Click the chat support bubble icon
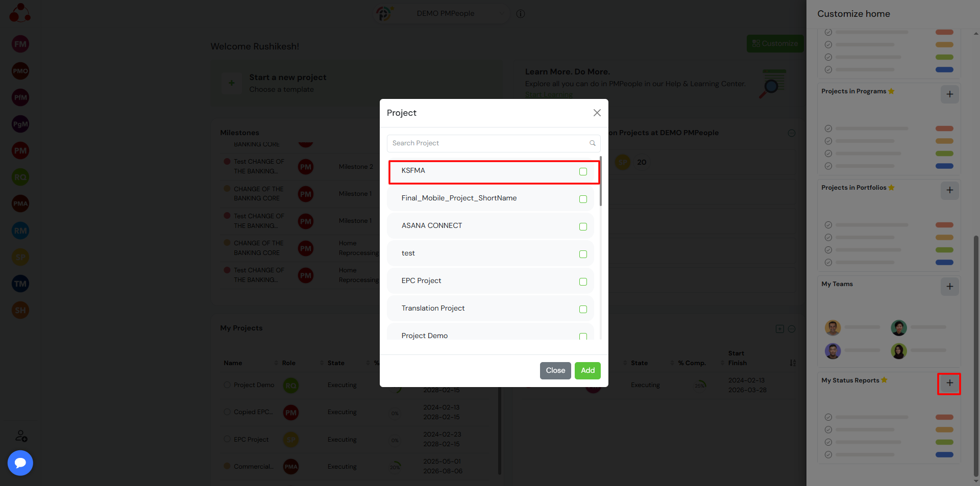This screenshot has height=486, width=980. 20,463
